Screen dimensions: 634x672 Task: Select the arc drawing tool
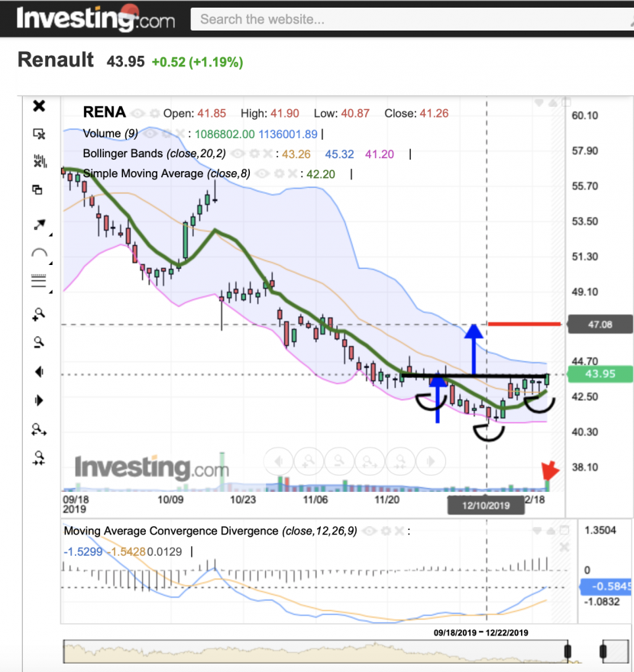(x=40, y=253)
